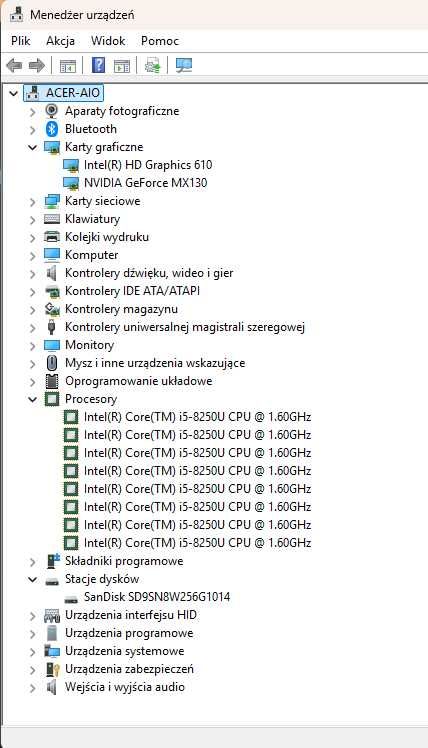Screen dimensions: 428x748
Task: Click the Kontrolery magazynu icon
Action: coord(52,309)
